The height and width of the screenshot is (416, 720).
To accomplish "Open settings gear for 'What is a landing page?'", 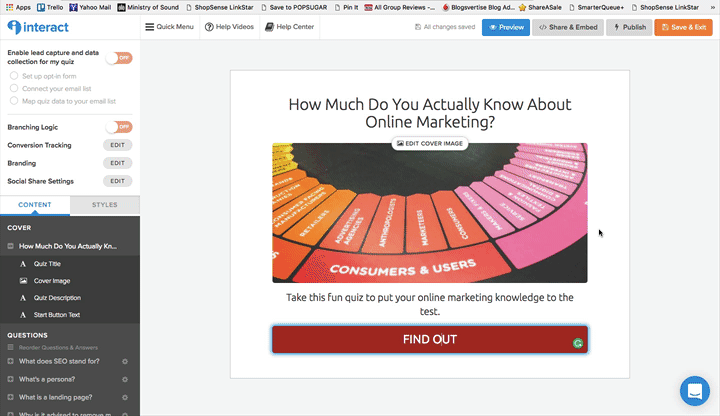I will [125, 397].
